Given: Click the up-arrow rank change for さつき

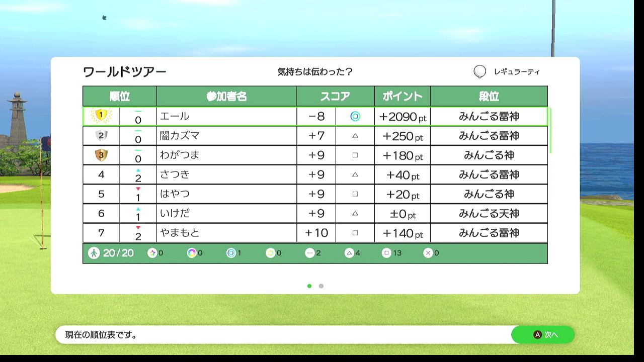Looking at the screenshot, I should pos(138,170).
